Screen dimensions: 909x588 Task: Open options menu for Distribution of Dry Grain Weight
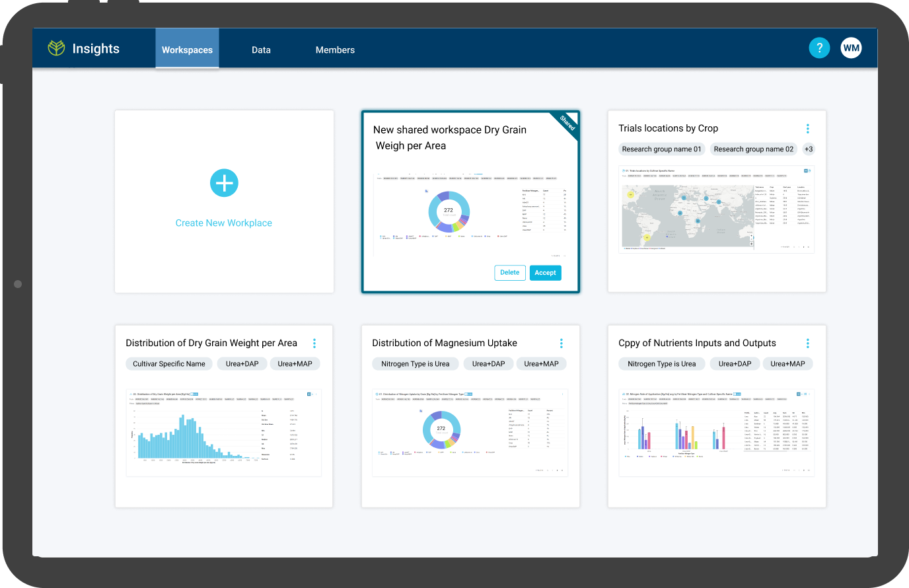click(314, 344)
